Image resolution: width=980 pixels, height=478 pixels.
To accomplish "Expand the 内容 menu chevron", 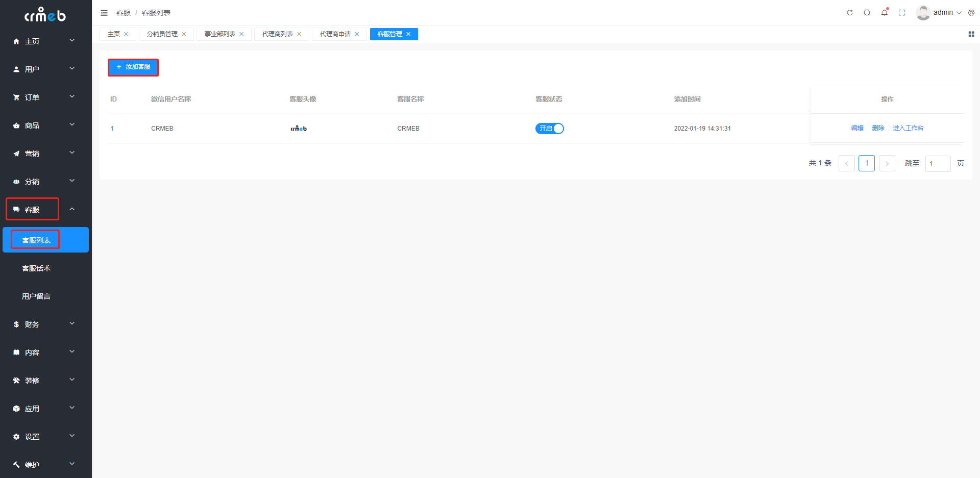I will click(72, 351).
